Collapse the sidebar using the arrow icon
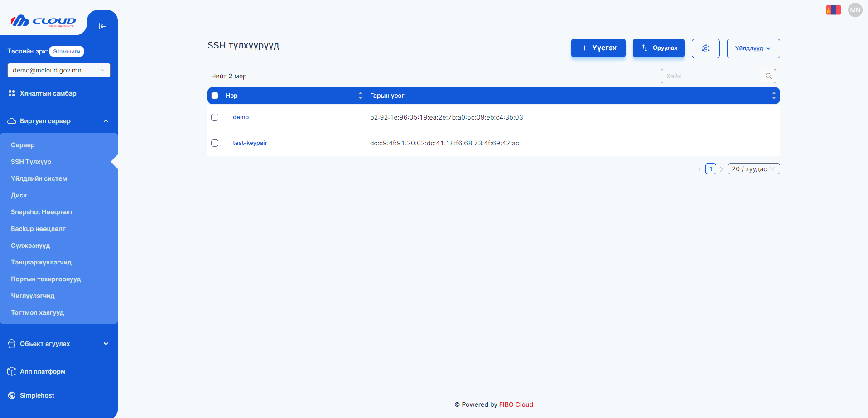Viewport: 868px width, 418px height. [102, 26]
